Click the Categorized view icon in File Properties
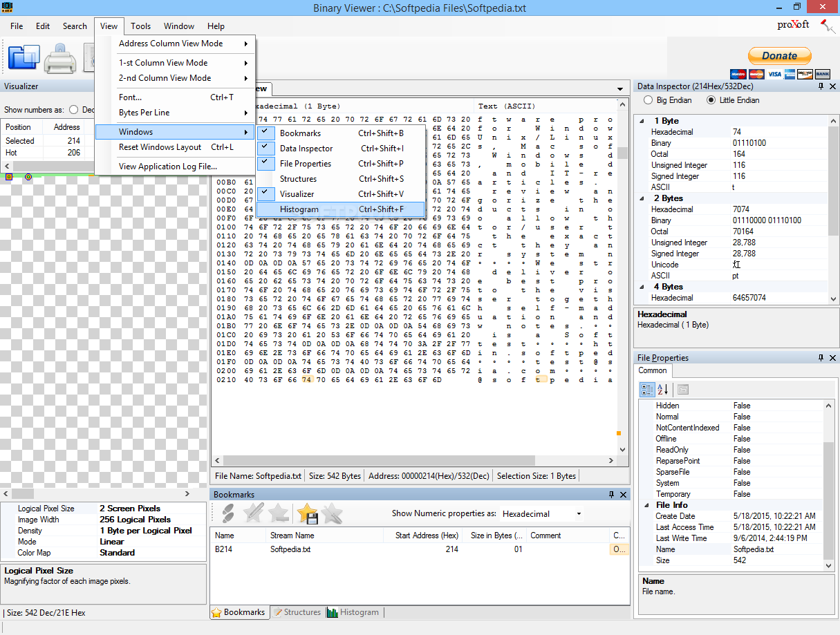The width and height of the screenshot is (840, 635). point(647,390)
